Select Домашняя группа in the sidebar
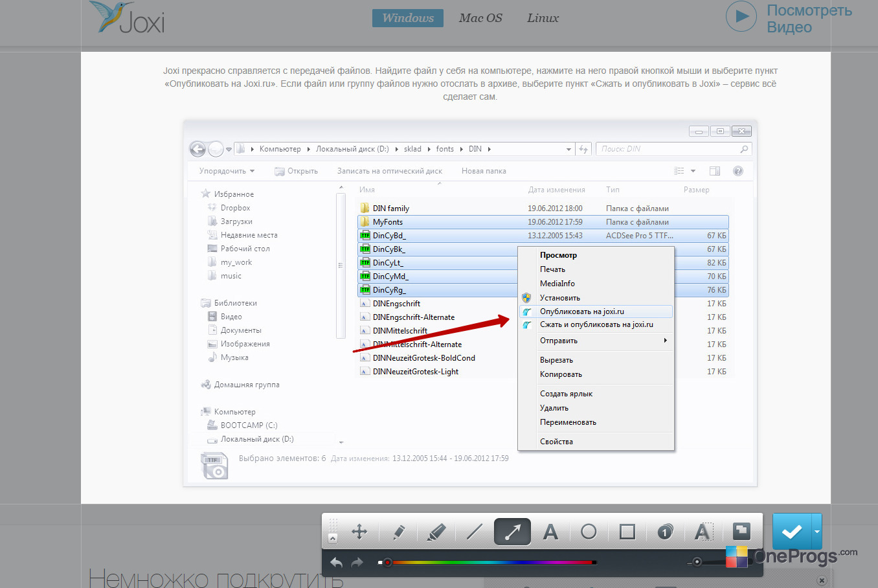The height and width of the screenshot is (588, 878). coord(247,385)
